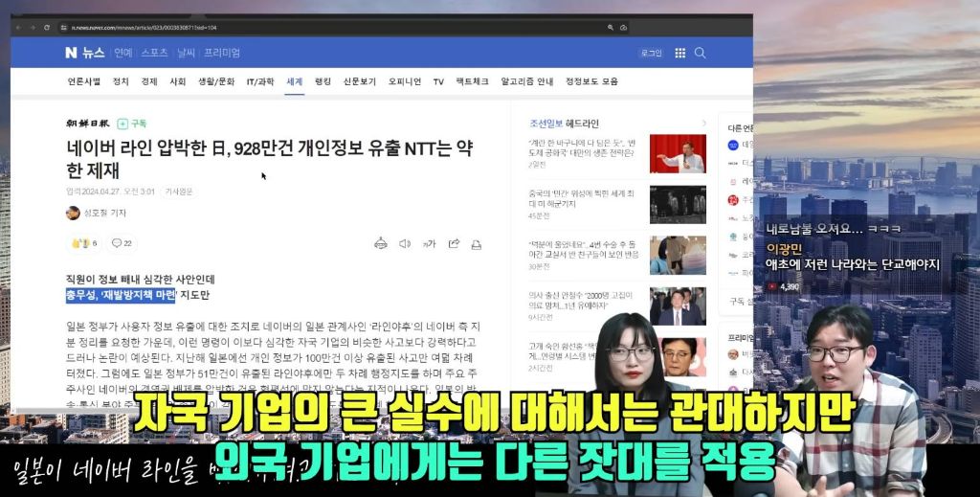Click the article title 네이버 라인 압박한 日

click(x=269, y=159)
